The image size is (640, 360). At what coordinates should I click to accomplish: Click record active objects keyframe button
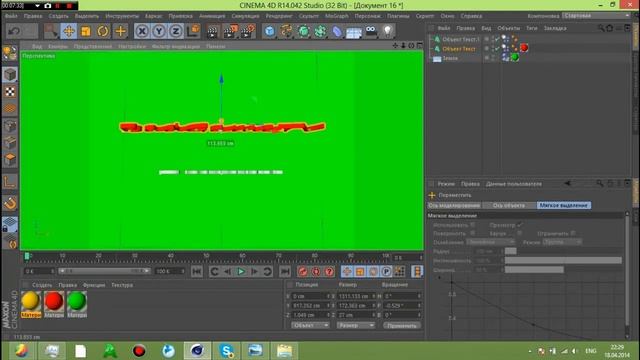point(302,271)
